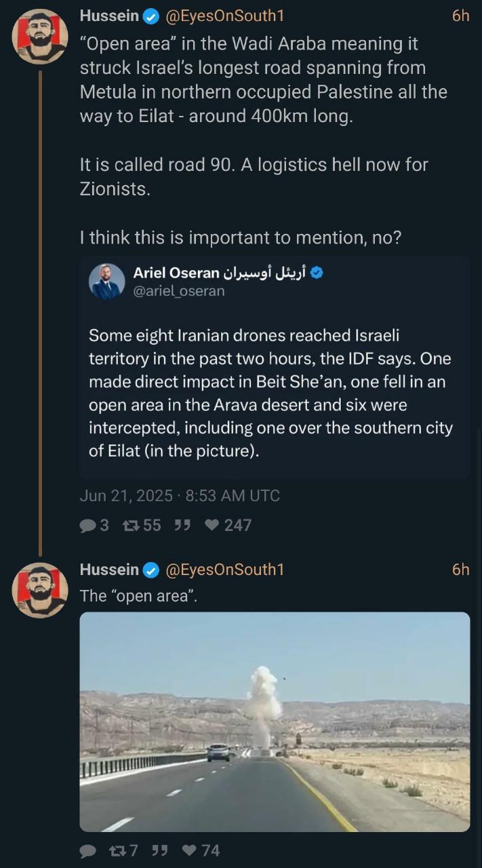
Task: Like the first tweet with 247 likes
Action: coord(212,525)
